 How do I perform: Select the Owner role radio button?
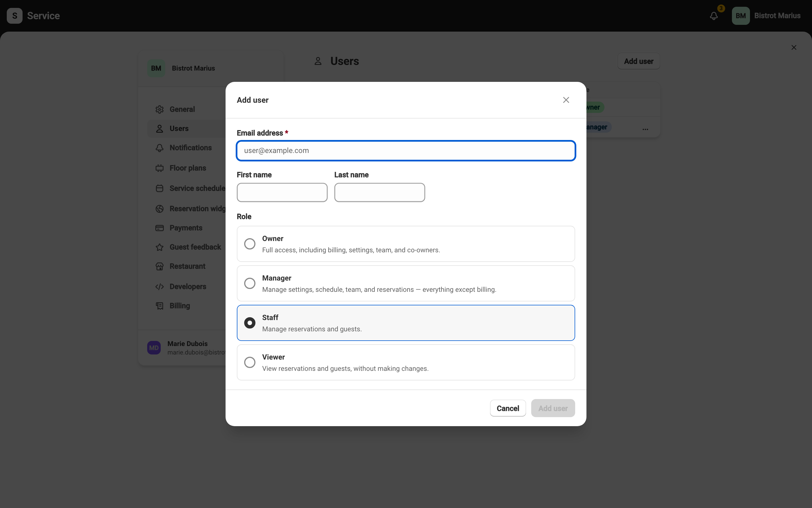250,244
